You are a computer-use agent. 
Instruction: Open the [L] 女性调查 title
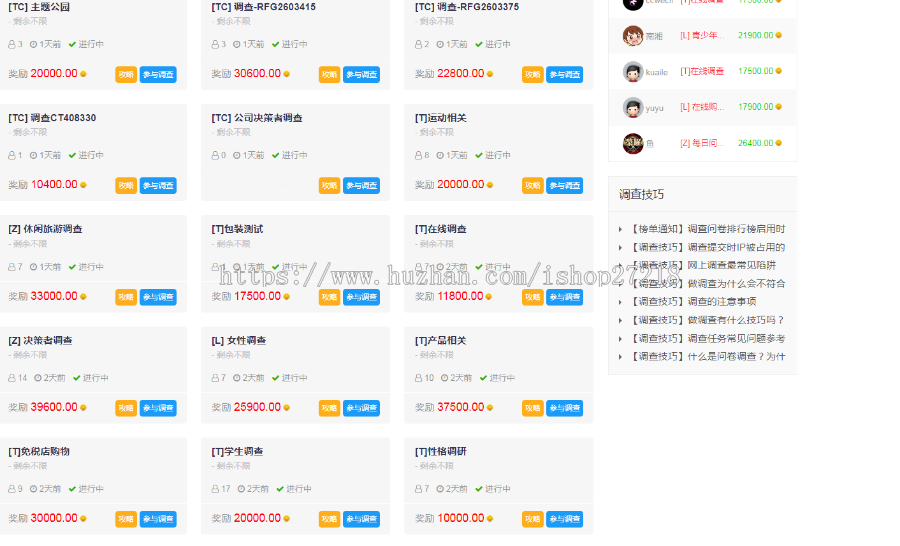click(x=239, y=340)
